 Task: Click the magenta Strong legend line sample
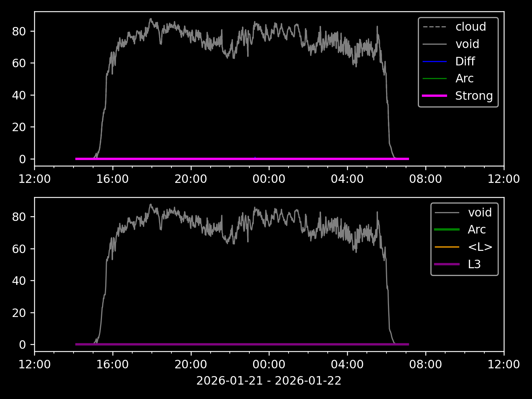[x=434, y=96]
